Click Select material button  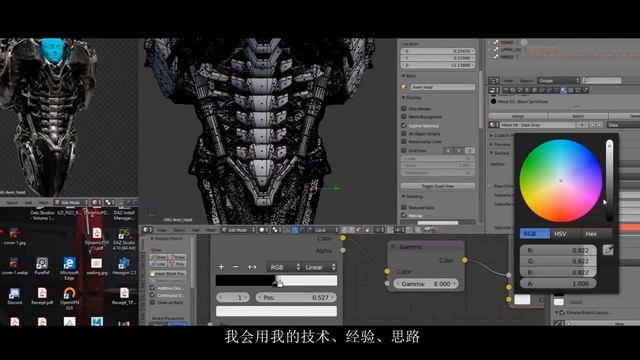coord(578,116)
